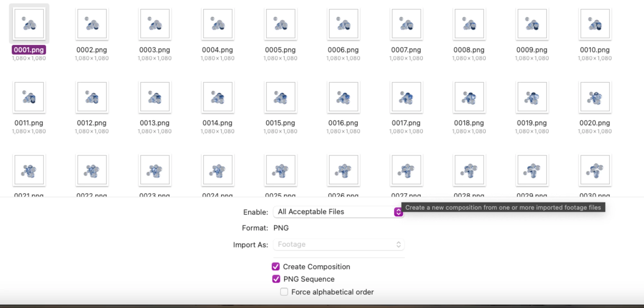Image resolution: width=644 pixels, height=308 pixels.
Task: Click the 0005.png file icon
Action: click(280, 24)
